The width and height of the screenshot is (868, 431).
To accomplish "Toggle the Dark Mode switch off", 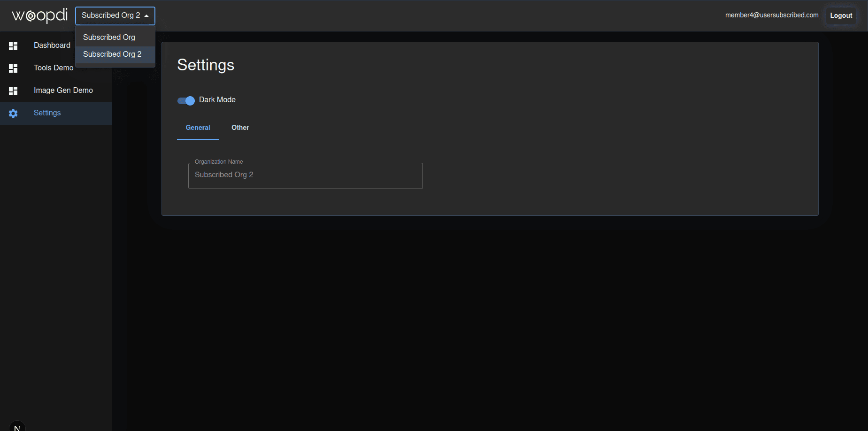I will pyautogui.click(x=186, y=101).
